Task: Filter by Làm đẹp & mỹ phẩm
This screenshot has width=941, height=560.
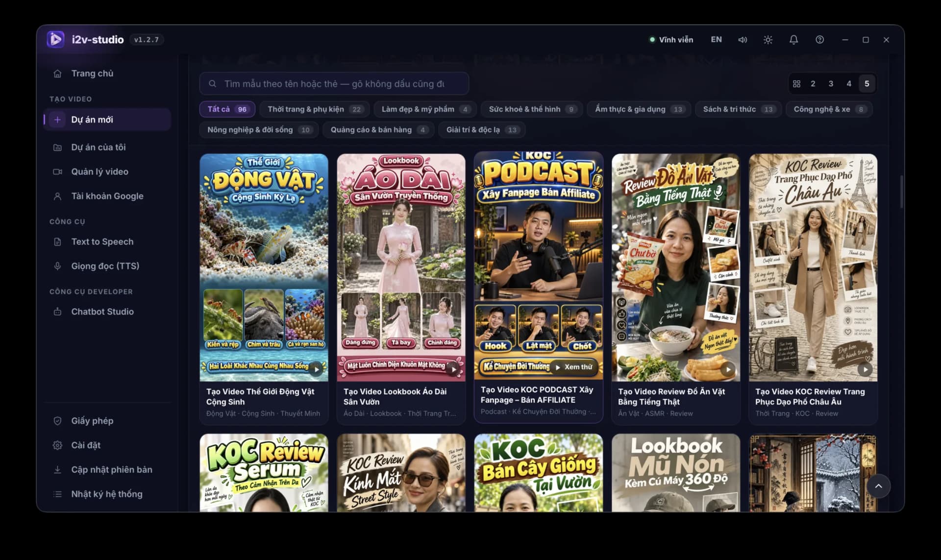Action: tap(426, 109)
